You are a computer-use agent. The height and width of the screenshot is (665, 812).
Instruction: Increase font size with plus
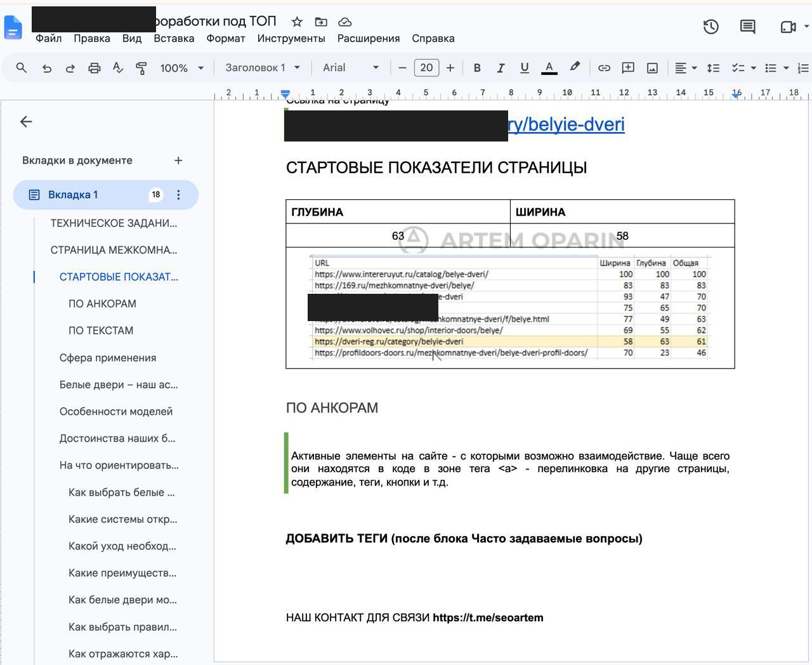[450, 68]
